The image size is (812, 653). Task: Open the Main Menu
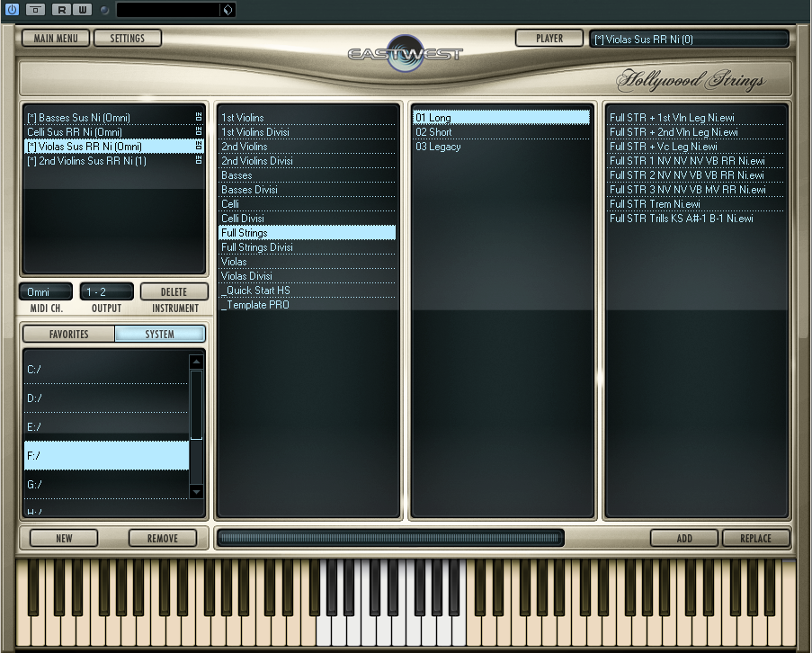tap(56, 39)
